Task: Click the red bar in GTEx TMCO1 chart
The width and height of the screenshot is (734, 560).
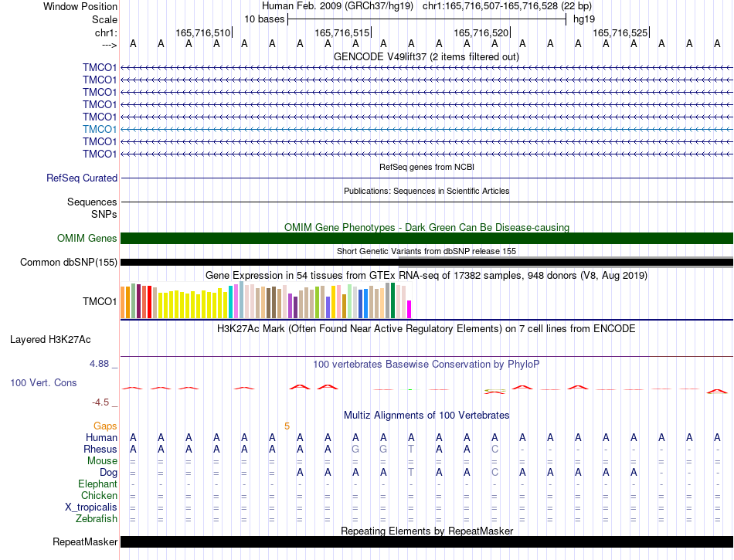Action: pos(149,302)
